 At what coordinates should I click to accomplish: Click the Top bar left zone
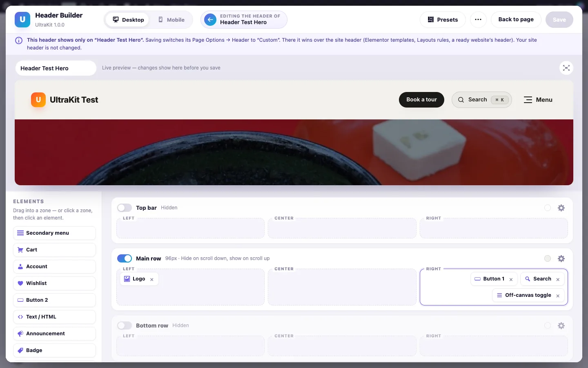tap(191, 228)
